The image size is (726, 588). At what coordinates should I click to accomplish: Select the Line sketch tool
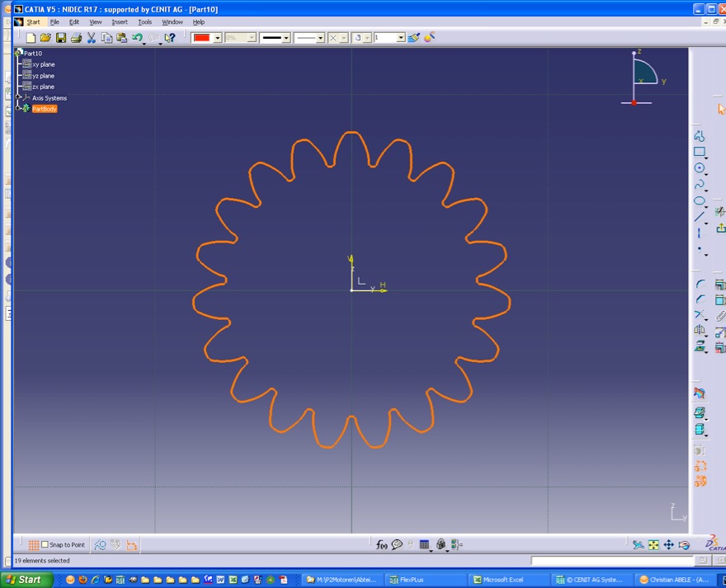pos(700,217)
